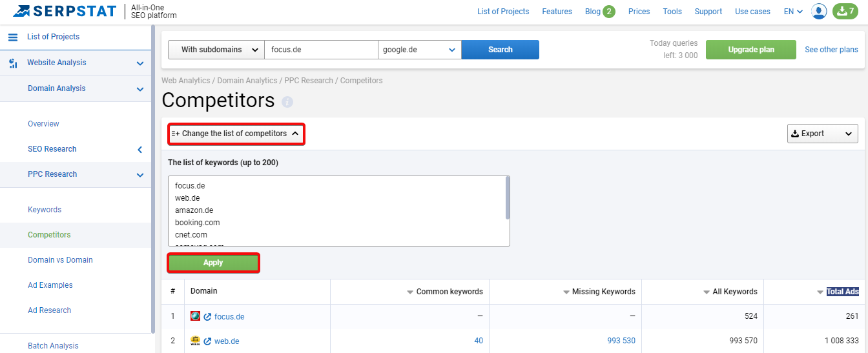
Task: Open Use cases in top navigation
Action: pos(752,12)
